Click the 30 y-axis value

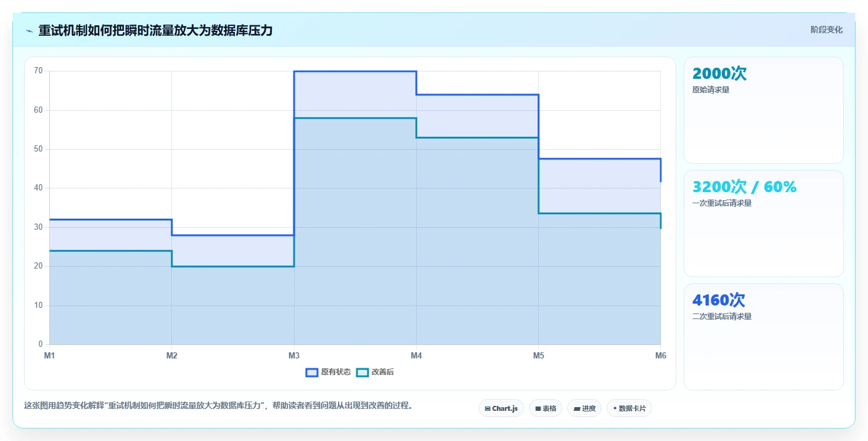point(38,227)
